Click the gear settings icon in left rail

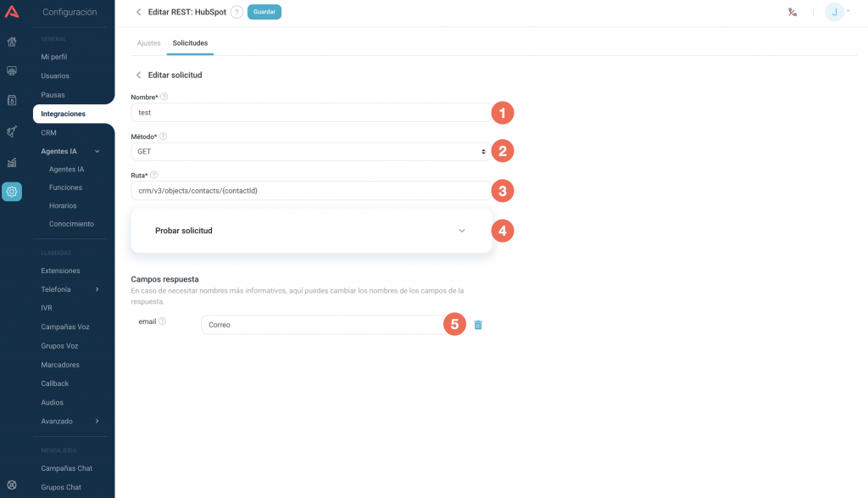(x=12, y=192)
